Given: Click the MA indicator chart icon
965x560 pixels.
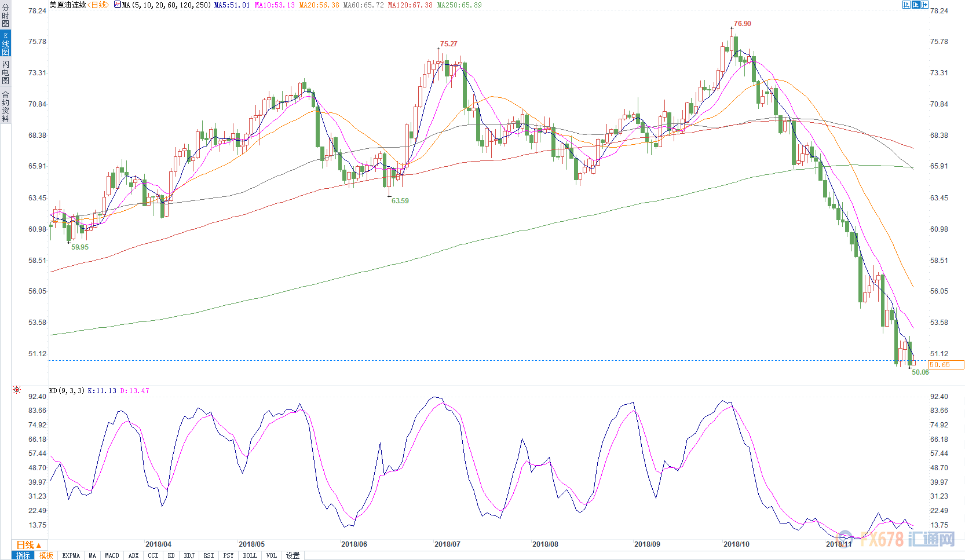Looking at the screenshot, I should (118, 5).
